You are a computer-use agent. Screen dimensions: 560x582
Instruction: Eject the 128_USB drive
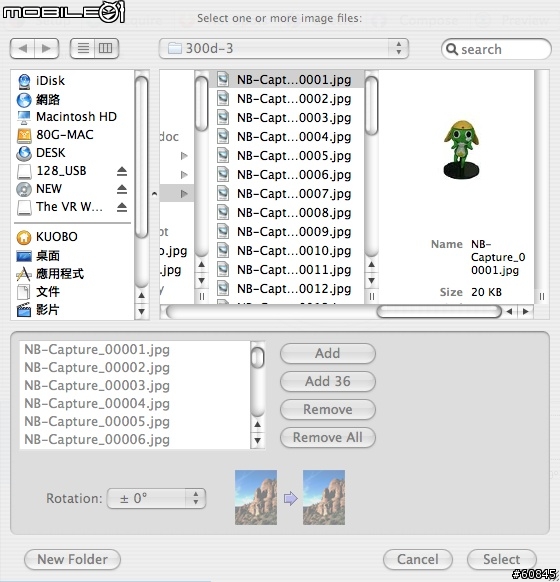(122, 171)
